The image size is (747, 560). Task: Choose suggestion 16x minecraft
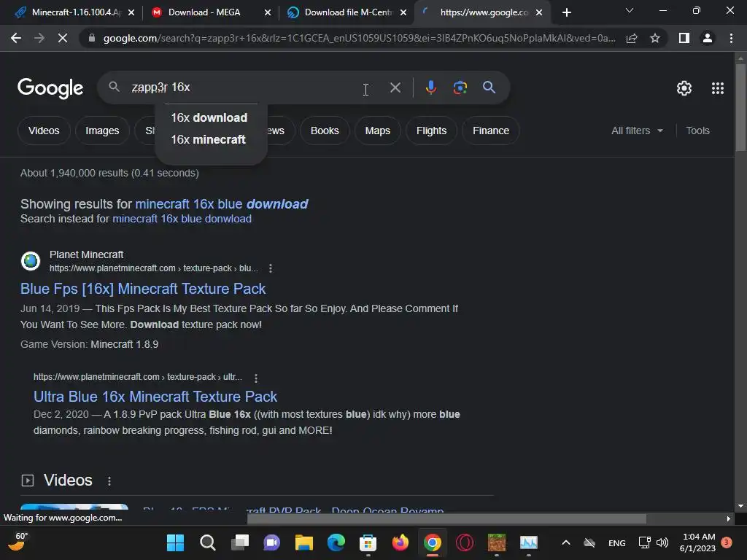208,139
